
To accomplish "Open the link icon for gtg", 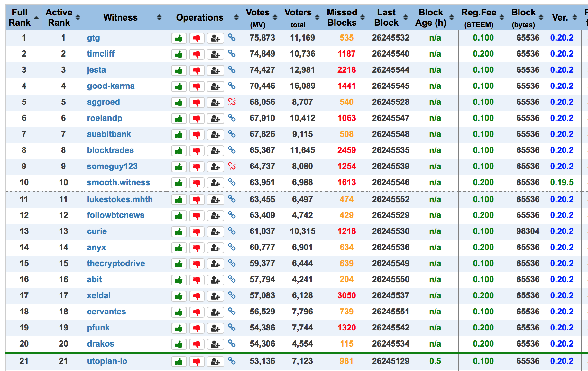I will click(232, 38).
